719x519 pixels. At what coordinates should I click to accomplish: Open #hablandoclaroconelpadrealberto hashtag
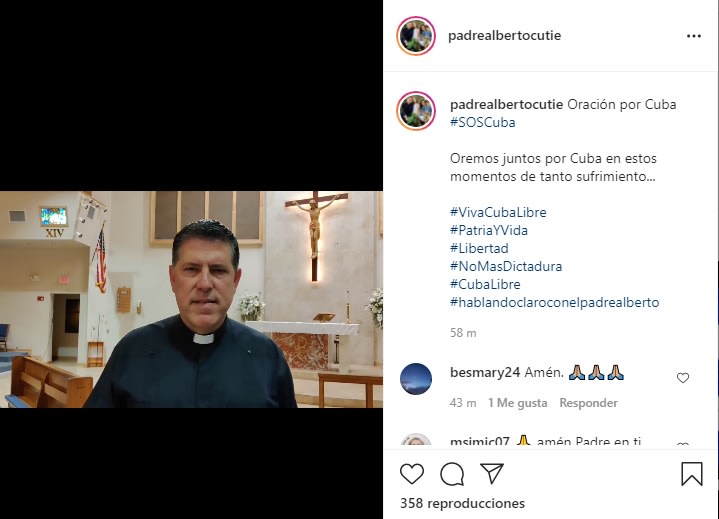(x=554, y=302)
